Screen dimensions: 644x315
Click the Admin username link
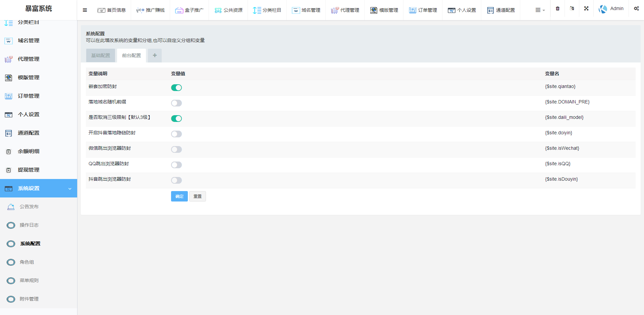616,9
